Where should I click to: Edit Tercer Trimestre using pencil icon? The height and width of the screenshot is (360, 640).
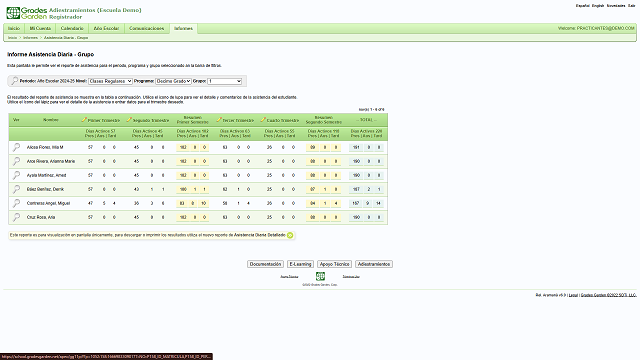point(219,120)
